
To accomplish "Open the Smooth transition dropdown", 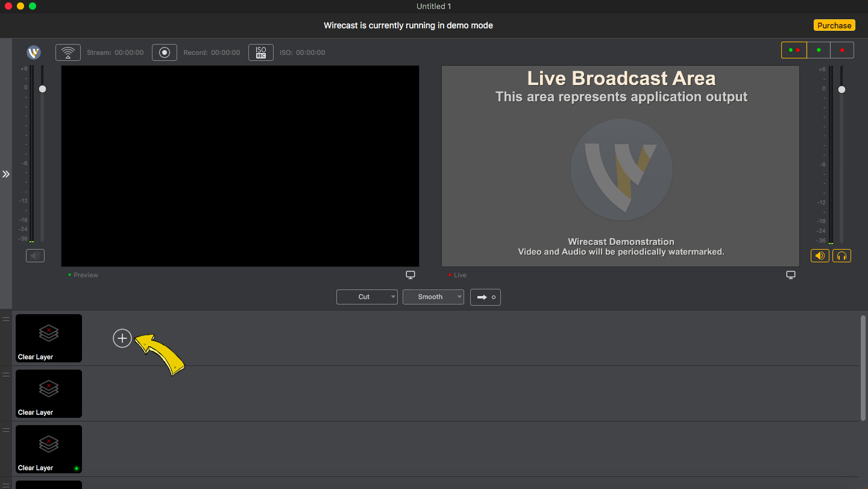I will [x=433, y=297].
